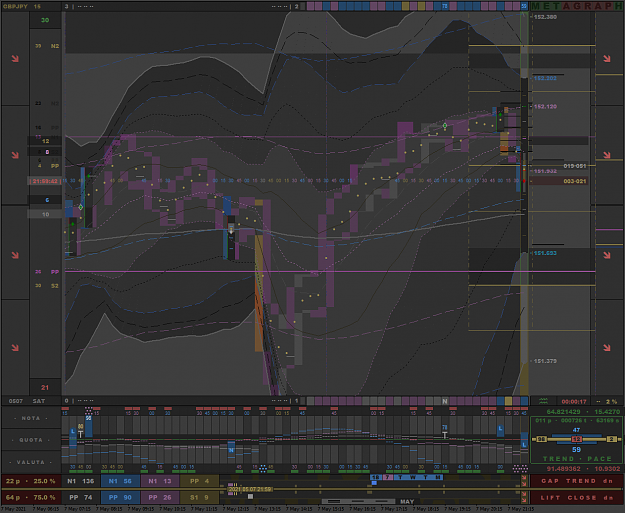Click the green wave icon beside 00:00:17

[543, 401]
